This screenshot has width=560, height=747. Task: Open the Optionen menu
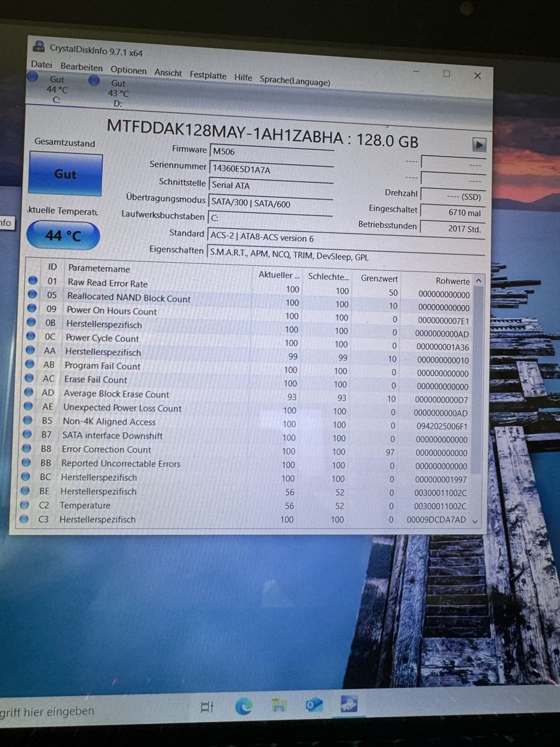129,70
